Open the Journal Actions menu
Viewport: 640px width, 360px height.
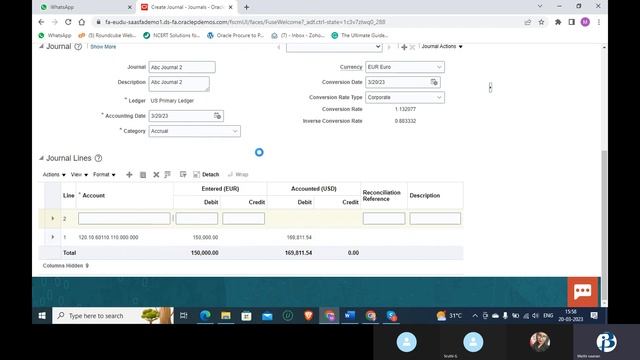click(442, 47)
